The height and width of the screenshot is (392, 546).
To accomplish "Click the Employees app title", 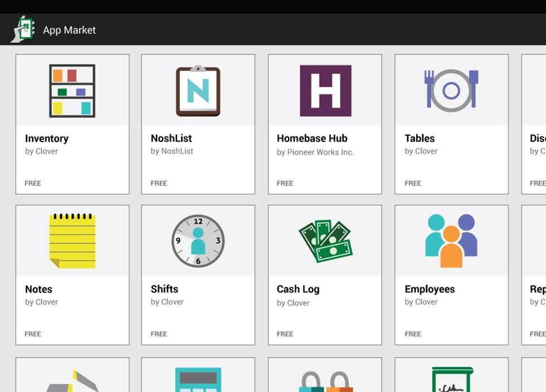I will [430, 290].
